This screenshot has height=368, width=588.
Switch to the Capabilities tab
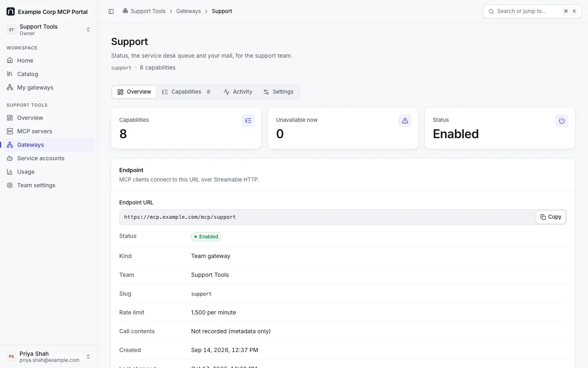tap(186, 92)
